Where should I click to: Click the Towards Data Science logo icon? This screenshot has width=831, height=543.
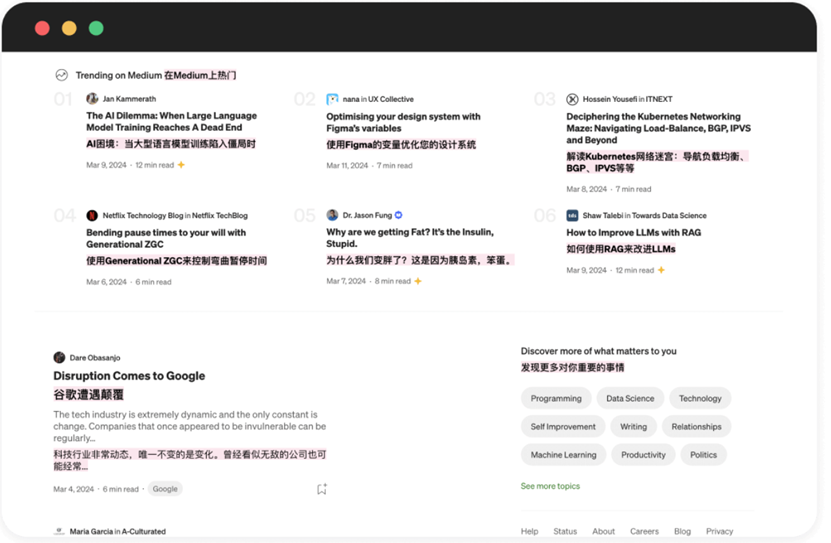click(572, 216)
